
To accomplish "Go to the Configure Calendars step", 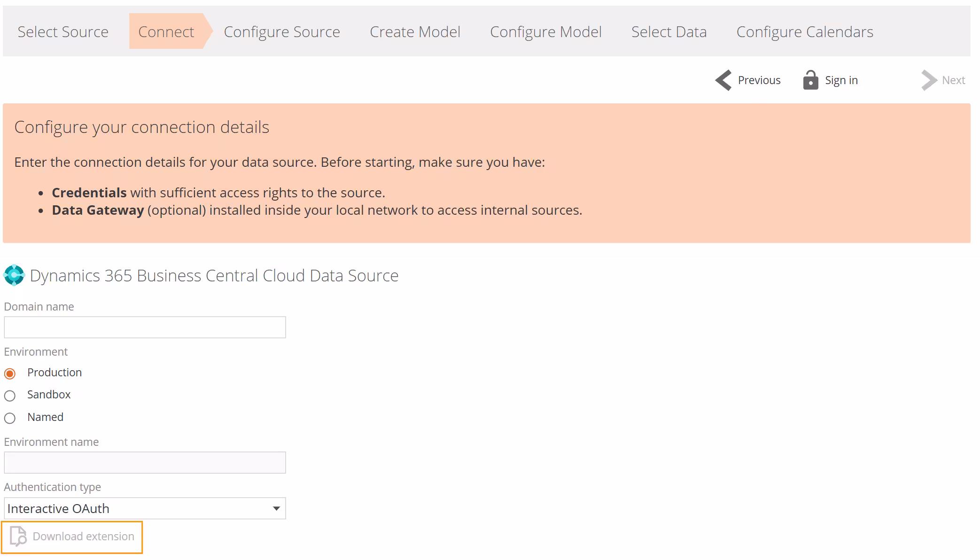I will 805,31.
